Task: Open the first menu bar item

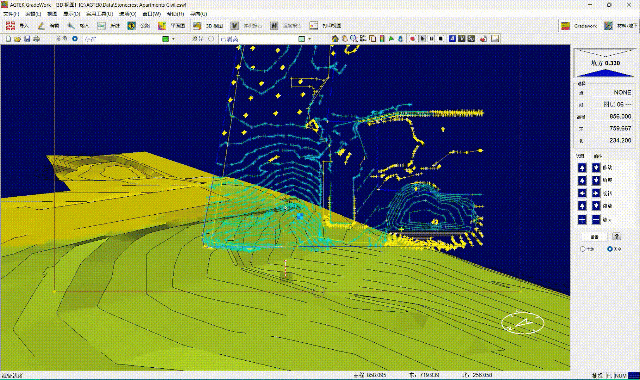Action: coord(11,14)
